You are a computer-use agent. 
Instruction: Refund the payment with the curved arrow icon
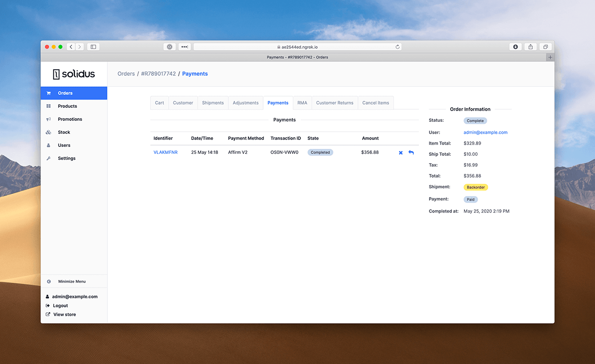pyautogui.click(x=411, y=152)
